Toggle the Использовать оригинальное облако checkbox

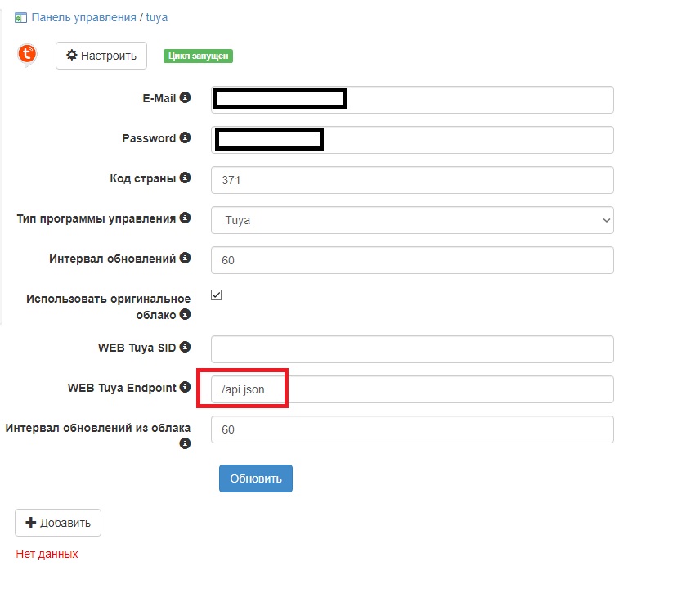pyautogui.click(x=217, y=295)
